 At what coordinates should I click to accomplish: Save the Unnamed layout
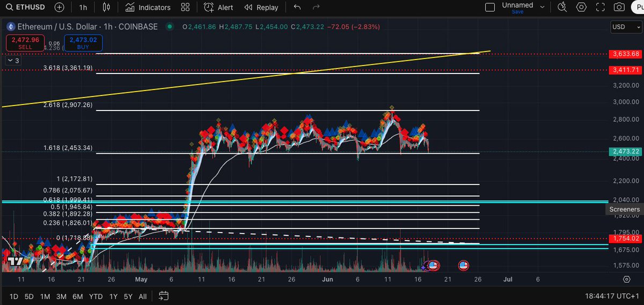[517, 12]
